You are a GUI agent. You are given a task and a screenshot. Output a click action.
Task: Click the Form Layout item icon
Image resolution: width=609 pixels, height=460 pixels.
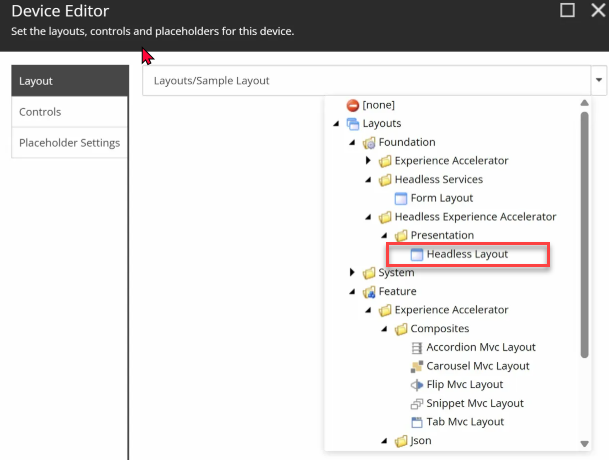(x=401, y=198)
